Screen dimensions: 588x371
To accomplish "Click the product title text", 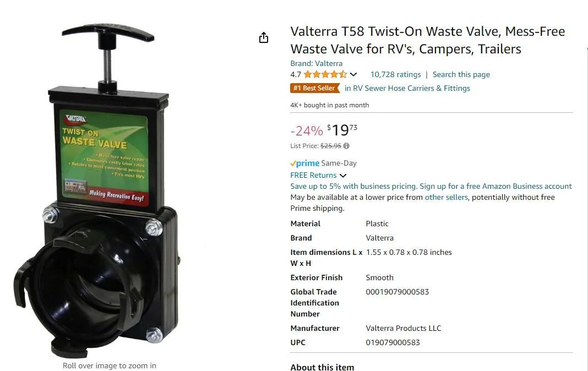I will pos(427,40).
